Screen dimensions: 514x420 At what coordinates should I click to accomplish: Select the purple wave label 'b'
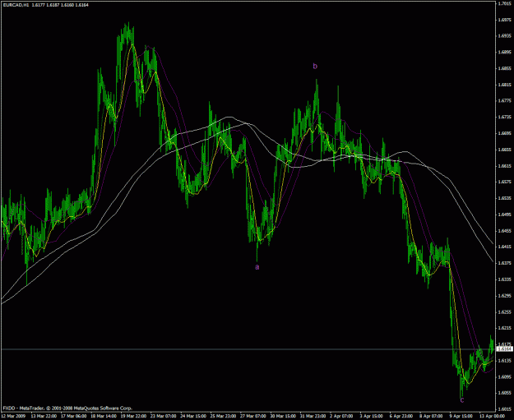click(x=315, y=67)
